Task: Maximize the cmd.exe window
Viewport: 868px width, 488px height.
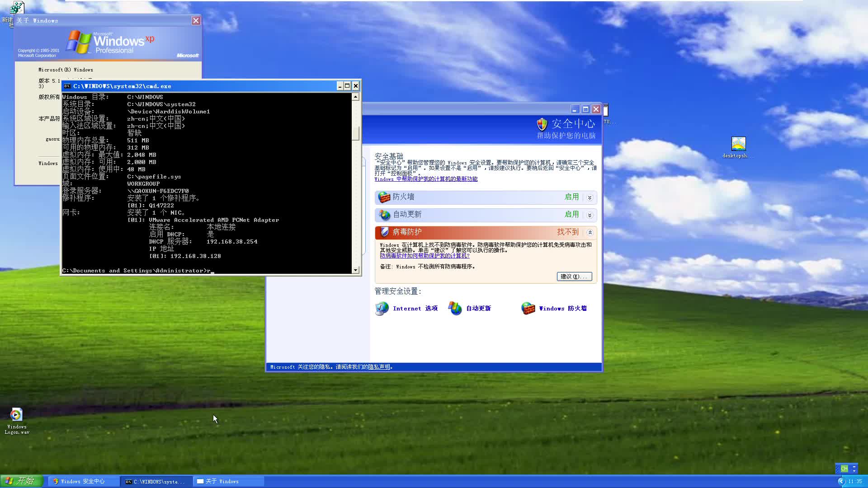Action: (347, 86)
